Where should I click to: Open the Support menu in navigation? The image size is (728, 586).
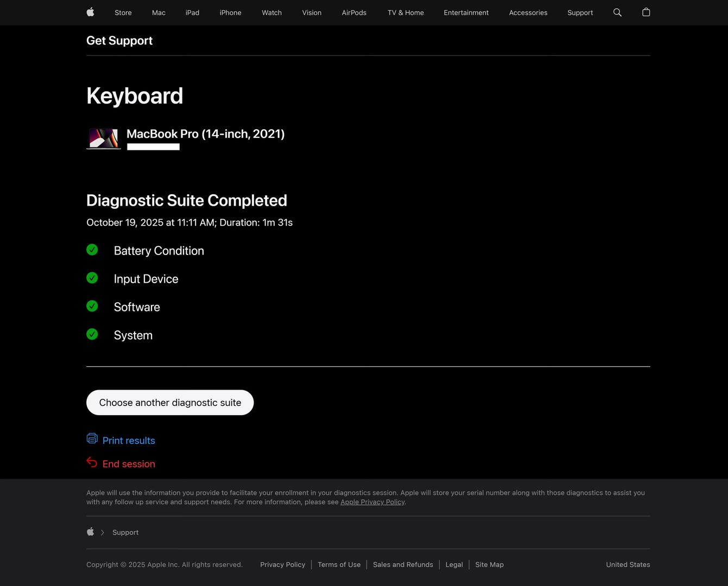tap(580, 12)
